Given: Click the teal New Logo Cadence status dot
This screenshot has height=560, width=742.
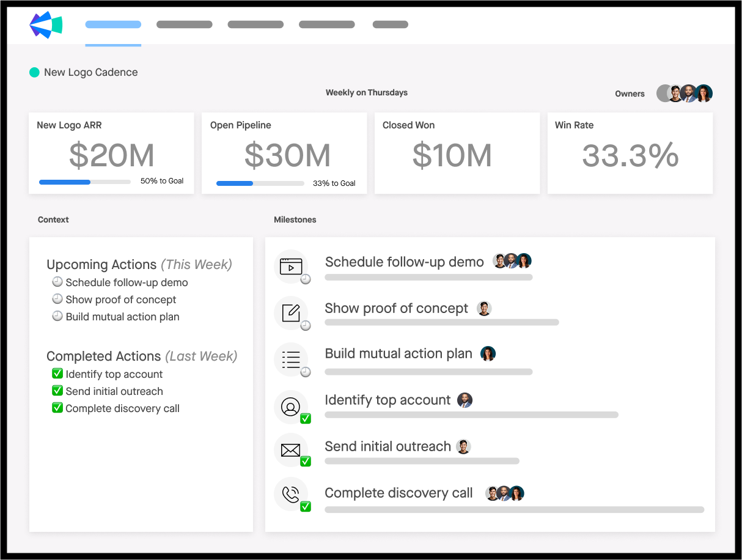Looking at the screenshot, I should click(34, 72).
